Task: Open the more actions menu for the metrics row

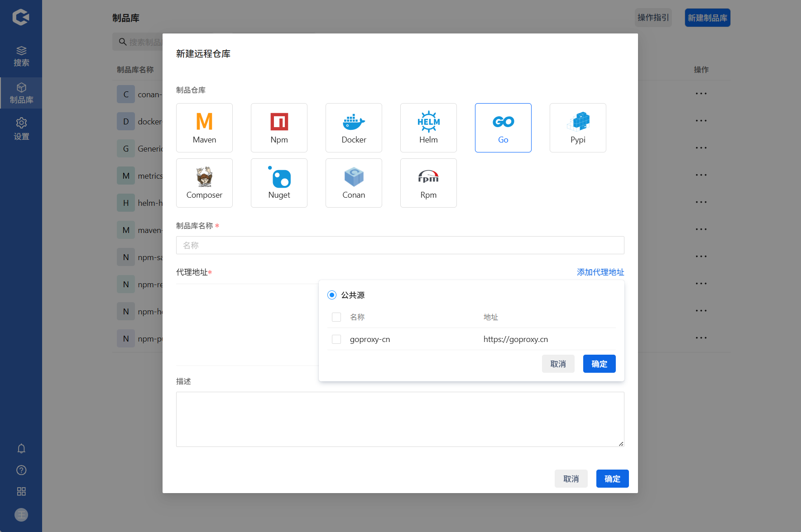Action: coord(701,175)
